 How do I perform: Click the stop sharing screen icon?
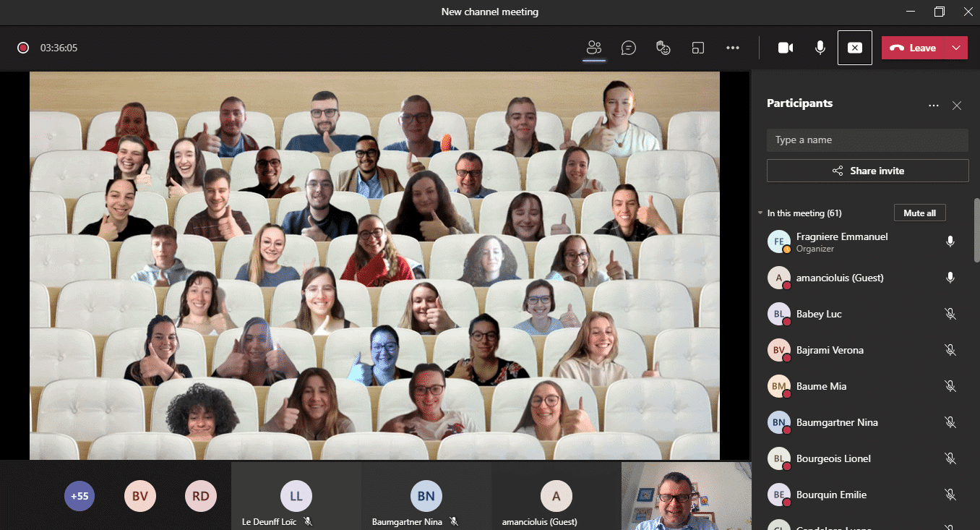[x=854, y=48]
